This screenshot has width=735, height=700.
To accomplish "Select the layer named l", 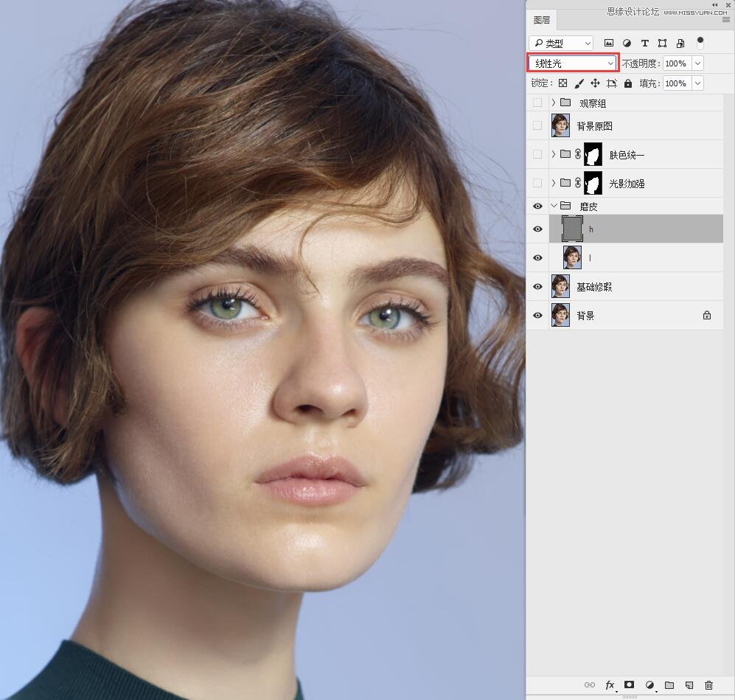I will pos(590,258).
